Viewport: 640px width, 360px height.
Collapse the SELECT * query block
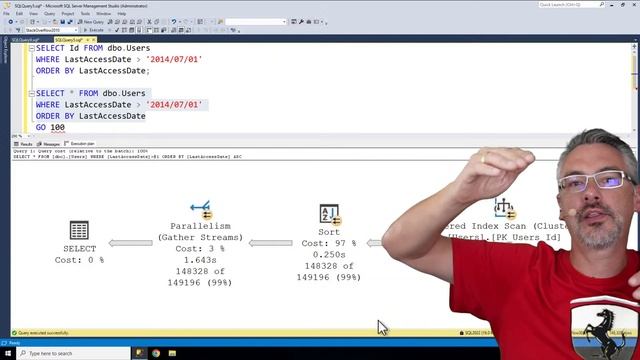(32, 93)
